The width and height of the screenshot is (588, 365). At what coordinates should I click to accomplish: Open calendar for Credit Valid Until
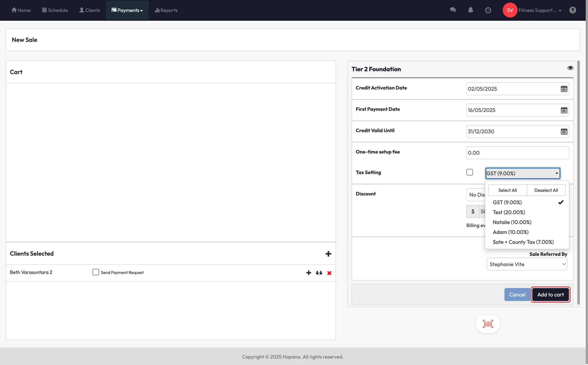(x=564, y=132)
